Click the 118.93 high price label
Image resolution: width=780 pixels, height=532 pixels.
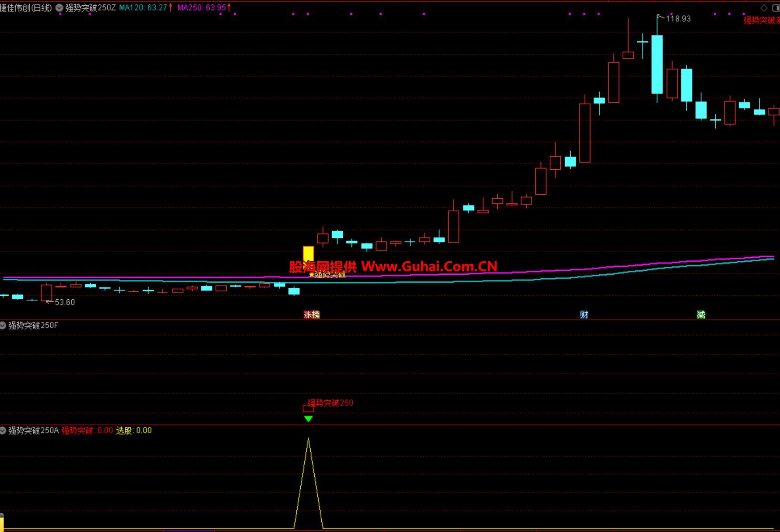coord(678,19)
